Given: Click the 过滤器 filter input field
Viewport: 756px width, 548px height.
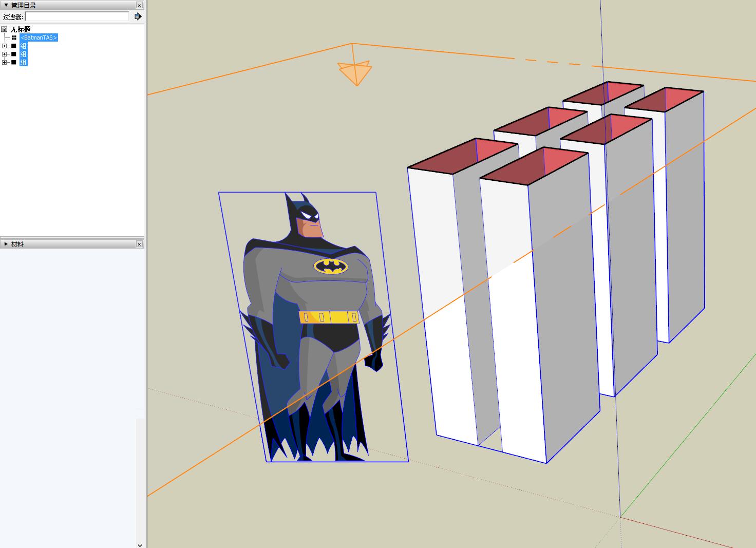Looking at the screenshot, I should pos(77,16).
